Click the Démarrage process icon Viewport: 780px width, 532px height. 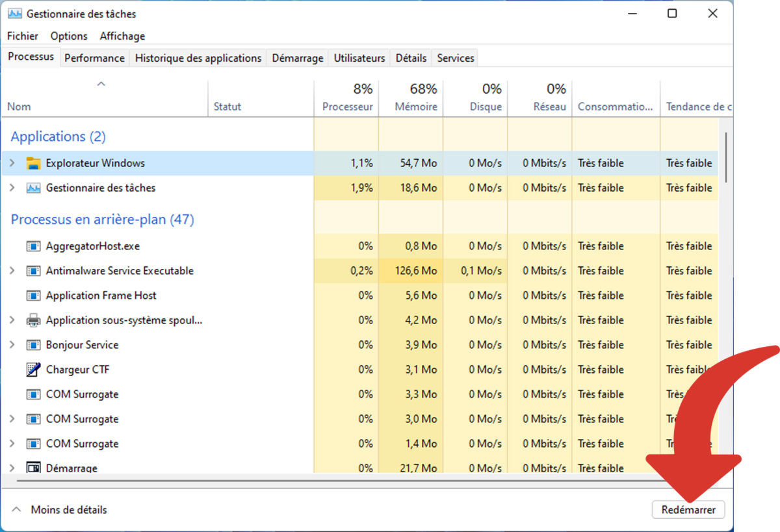33,468
